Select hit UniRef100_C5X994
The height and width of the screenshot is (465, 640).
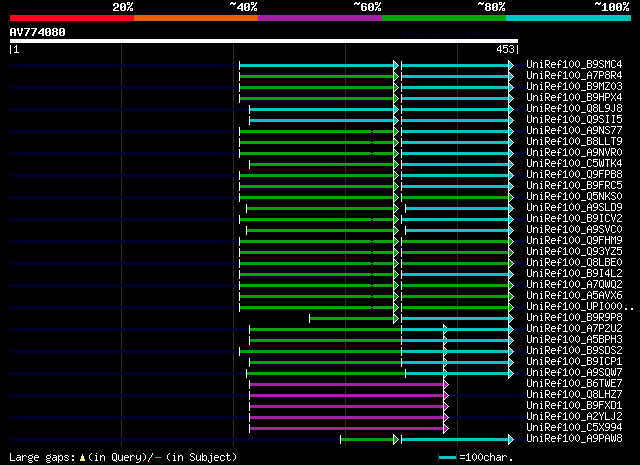574,428
